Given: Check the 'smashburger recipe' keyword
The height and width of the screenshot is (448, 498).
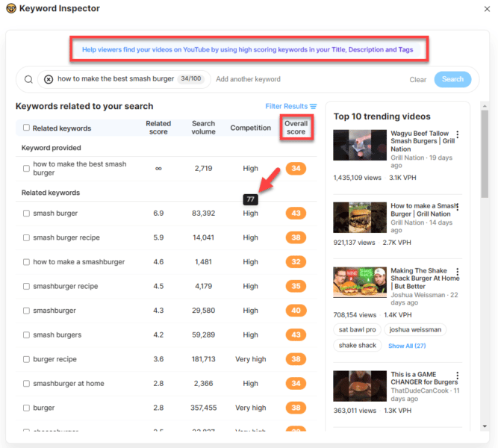Looking at the screenshot, I should tap(26, 286).
